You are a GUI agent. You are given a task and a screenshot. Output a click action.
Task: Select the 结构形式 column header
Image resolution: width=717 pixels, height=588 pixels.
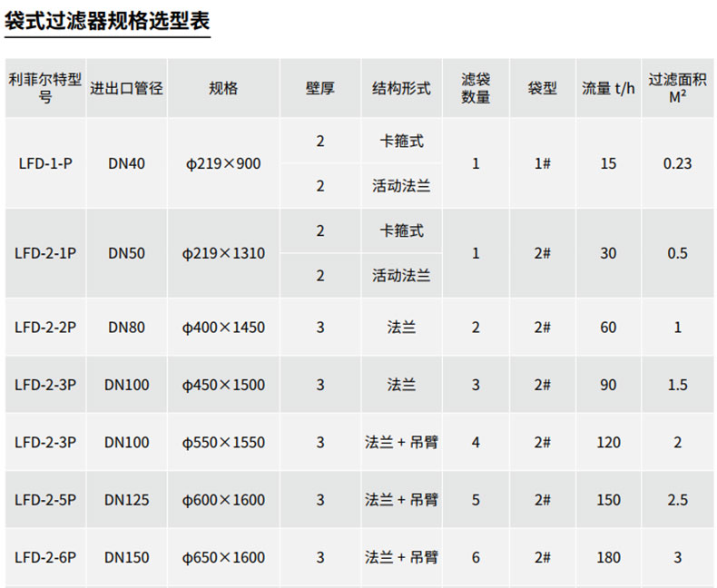(x=401, y=88)
